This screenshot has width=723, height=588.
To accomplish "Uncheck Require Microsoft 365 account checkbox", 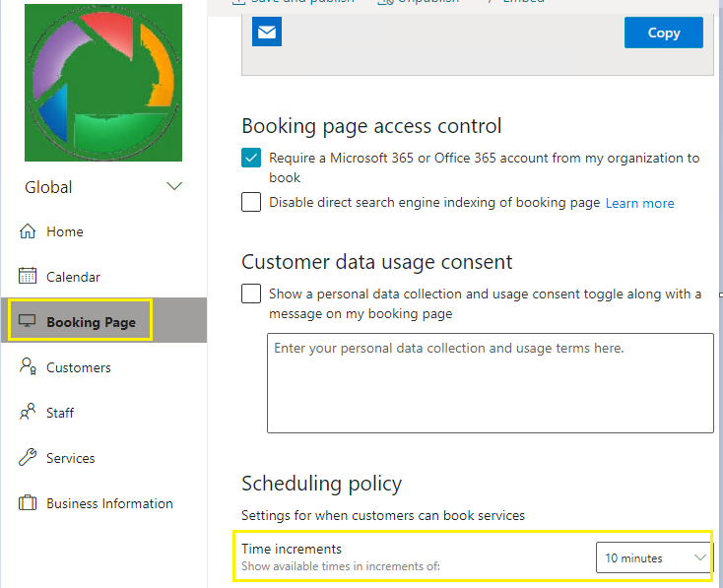I will coord(251,158).
